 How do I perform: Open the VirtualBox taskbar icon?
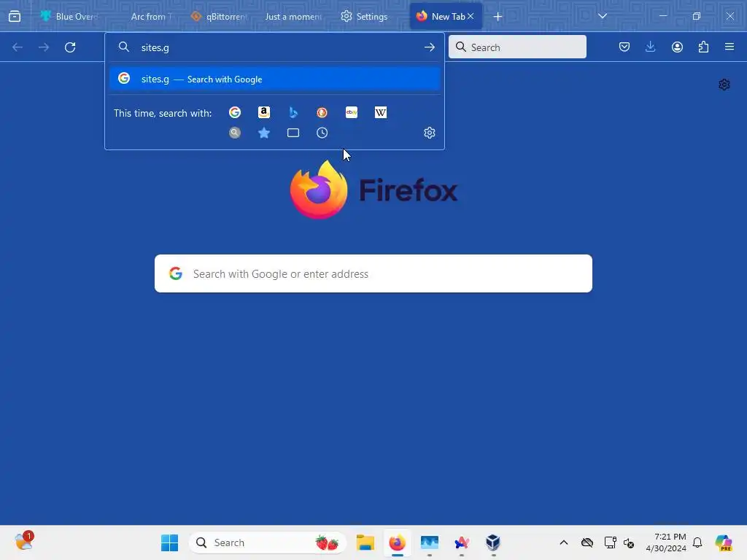(493, 542)
